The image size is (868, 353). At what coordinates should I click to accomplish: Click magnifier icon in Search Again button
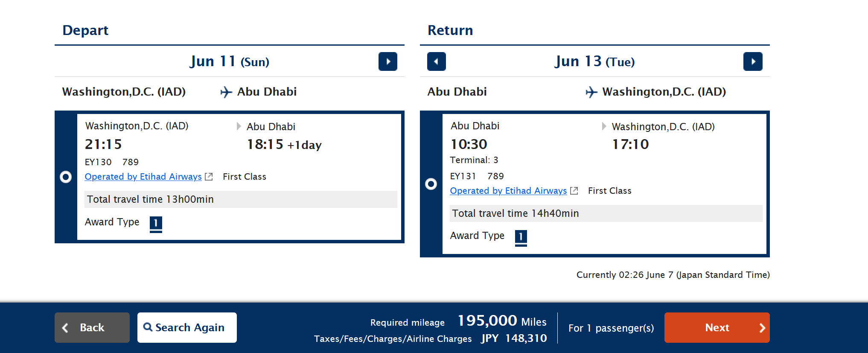[148, 327]
